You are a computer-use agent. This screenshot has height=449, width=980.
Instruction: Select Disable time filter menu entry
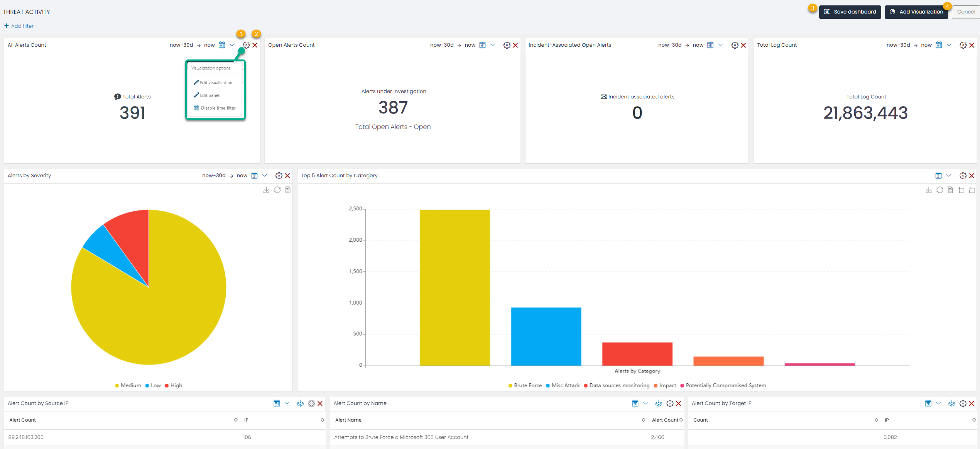218,108
